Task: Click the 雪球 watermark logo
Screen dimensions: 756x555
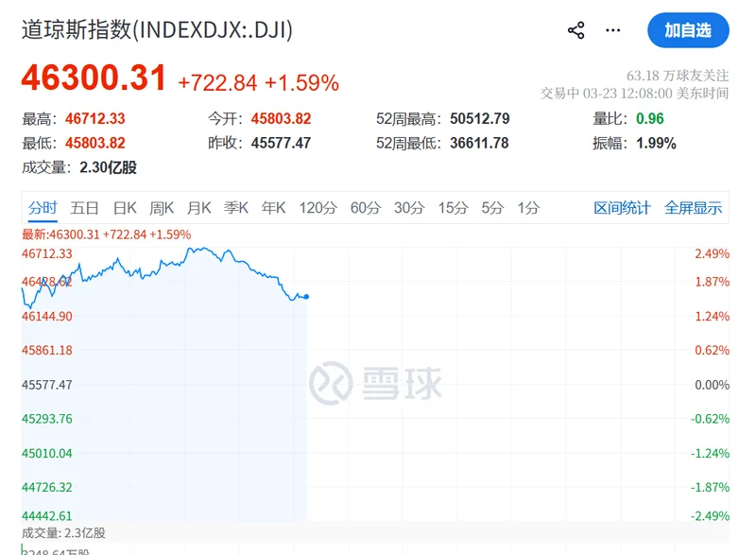Action: (x=376, y=382)
